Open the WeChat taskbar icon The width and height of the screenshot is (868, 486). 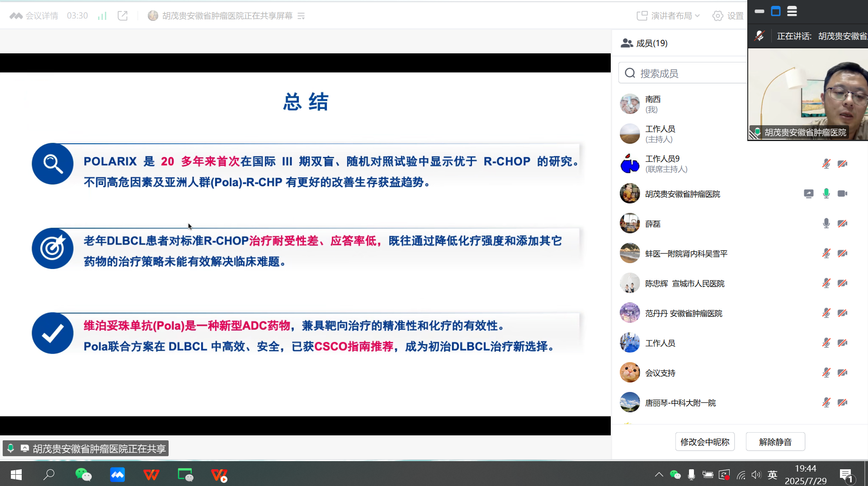click(x=83, y=474)
